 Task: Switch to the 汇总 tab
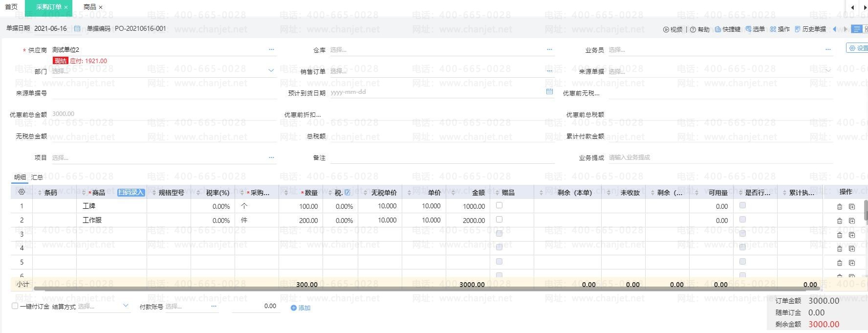pyautogui.click(x=37, y=177)
